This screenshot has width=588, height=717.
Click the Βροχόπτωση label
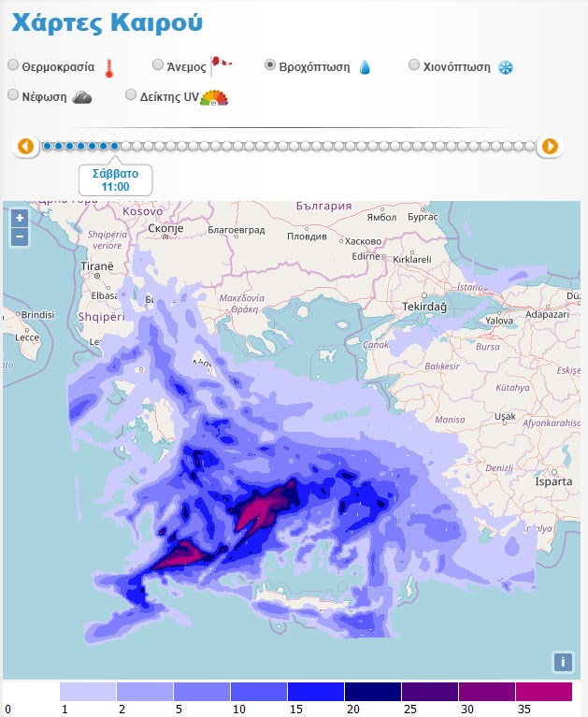315,67
